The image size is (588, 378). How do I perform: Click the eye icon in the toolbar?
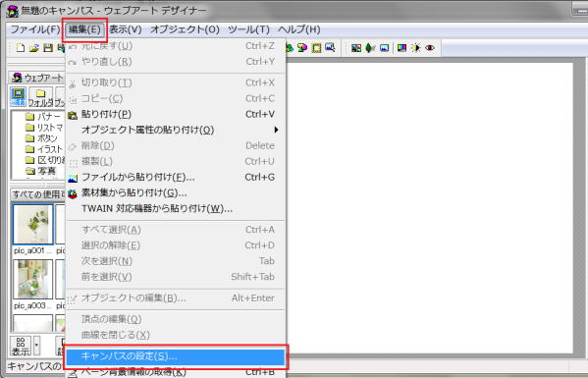coord(430,48)
